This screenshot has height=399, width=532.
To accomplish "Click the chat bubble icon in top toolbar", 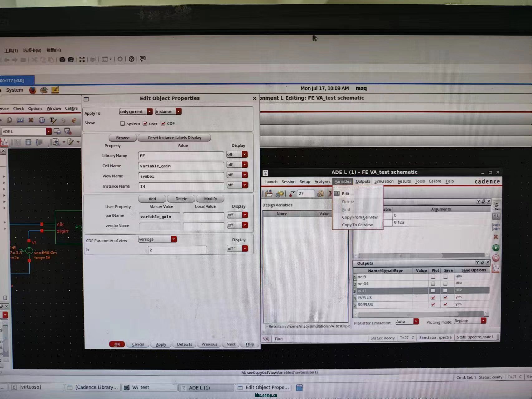I will click(143, 59).
